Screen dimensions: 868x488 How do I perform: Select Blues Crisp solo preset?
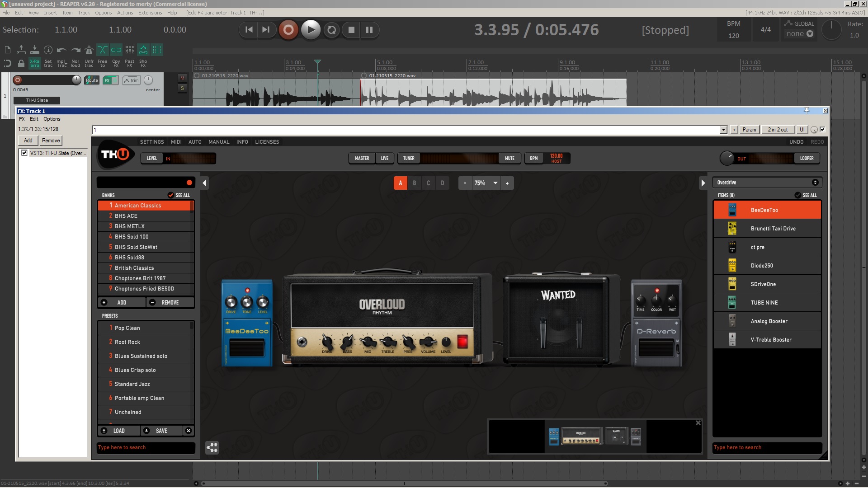coord(146,370)
